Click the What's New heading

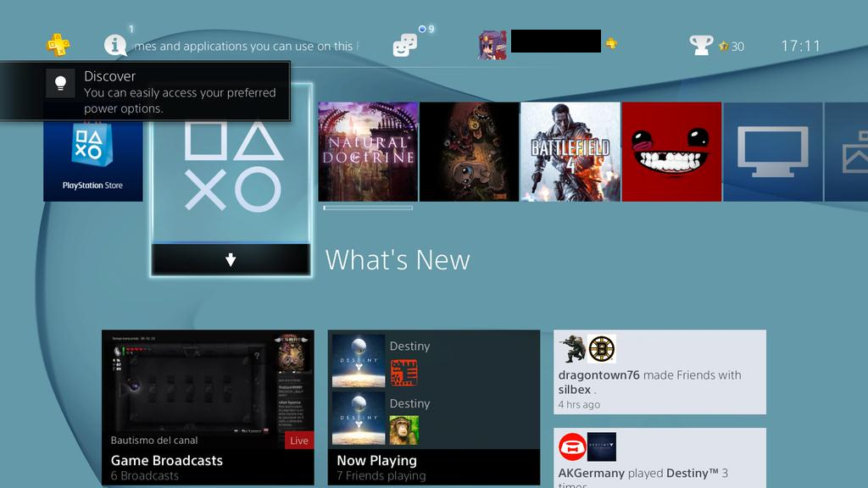pos(398,260)
